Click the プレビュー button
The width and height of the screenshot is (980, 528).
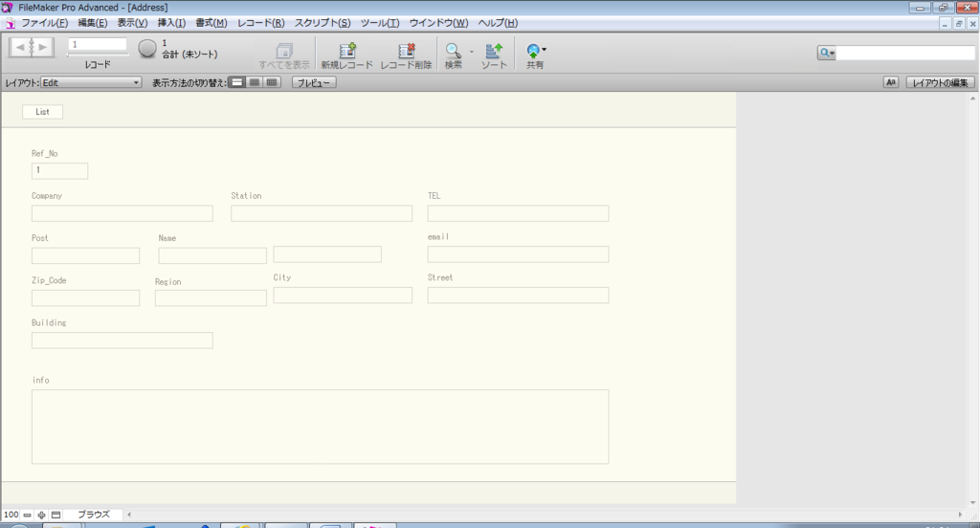314,82
